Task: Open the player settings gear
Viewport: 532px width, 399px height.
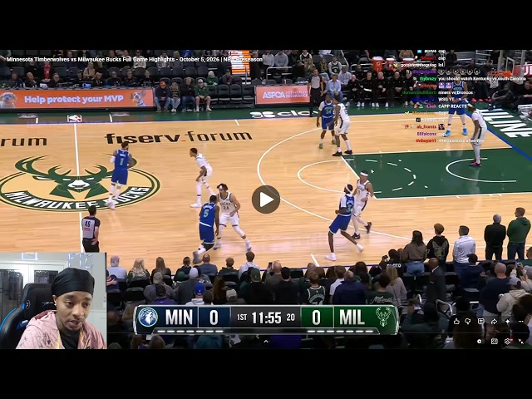Action: tap(507, 342)
